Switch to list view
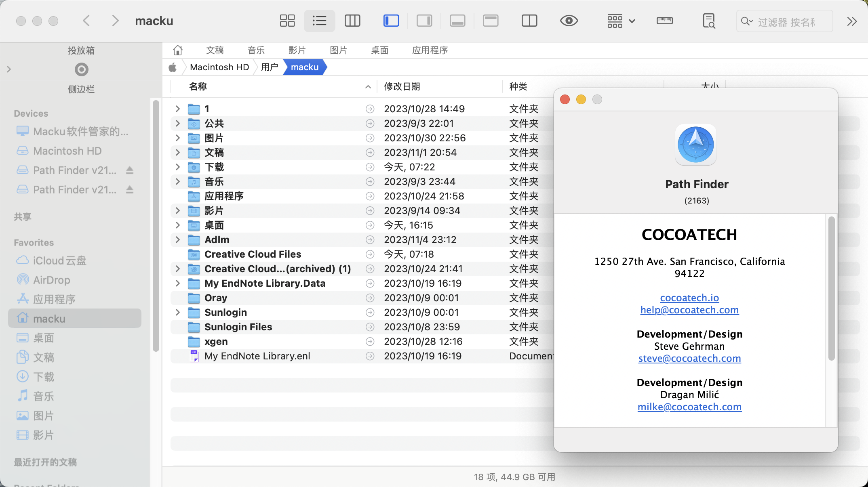 [x=319, y=21]
